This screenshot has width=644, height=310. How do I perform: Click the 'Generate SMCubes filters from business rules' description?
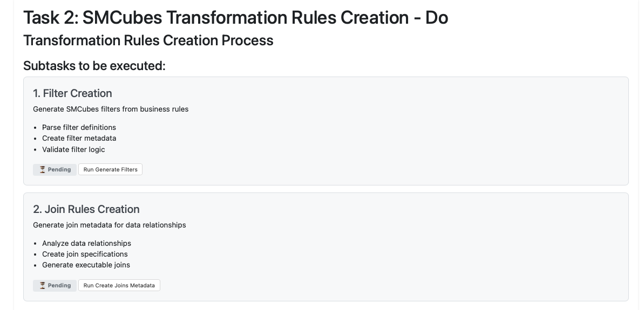pos(111,109)
